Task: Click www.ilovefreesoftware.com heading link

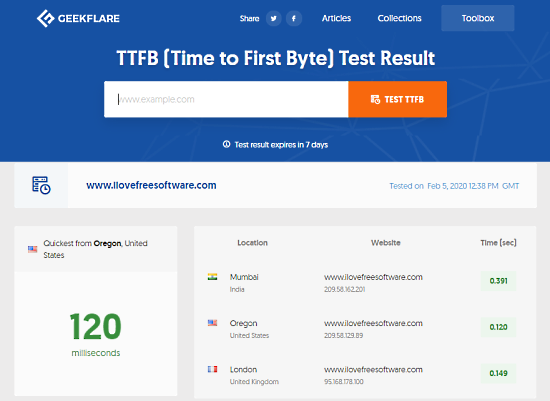Action: 151,185
